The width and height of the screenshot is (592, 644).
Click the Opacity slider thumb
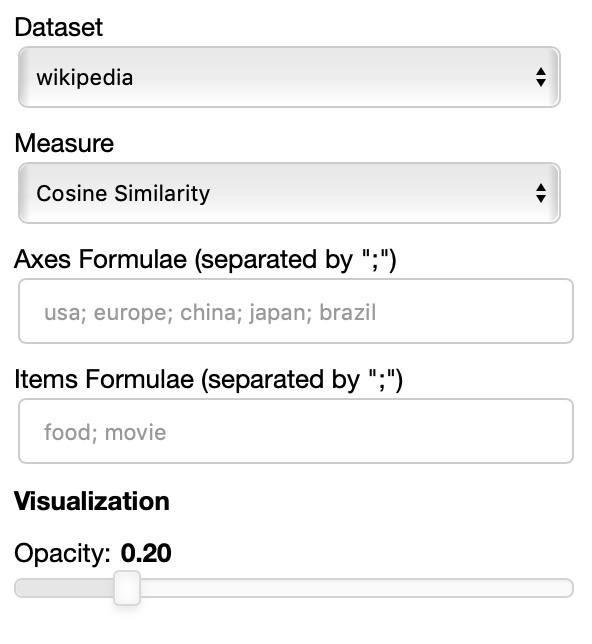click(127, 588)
